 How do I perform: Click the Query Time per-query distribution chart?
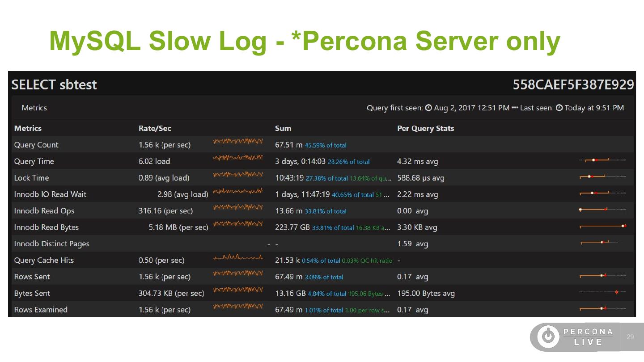click(602, 160)
